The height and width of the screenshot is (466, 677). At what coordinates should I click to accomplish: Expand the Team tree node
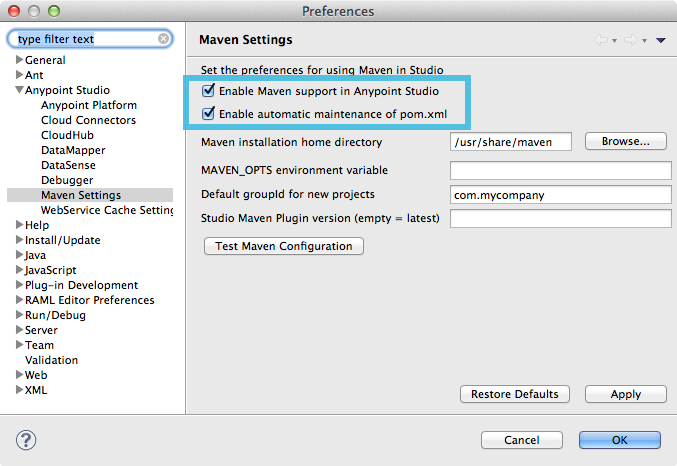pos(19,345)
